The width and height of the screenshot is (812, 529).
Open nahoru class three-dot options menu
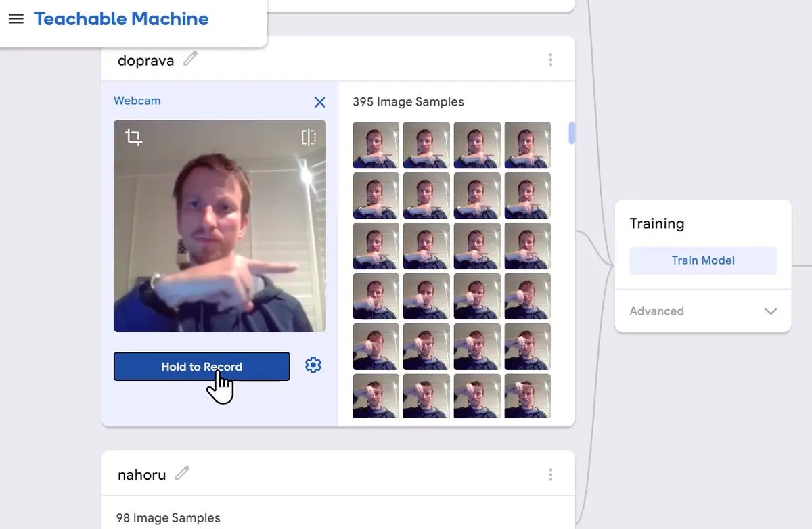pyautogui.click(x=551, y=474)
